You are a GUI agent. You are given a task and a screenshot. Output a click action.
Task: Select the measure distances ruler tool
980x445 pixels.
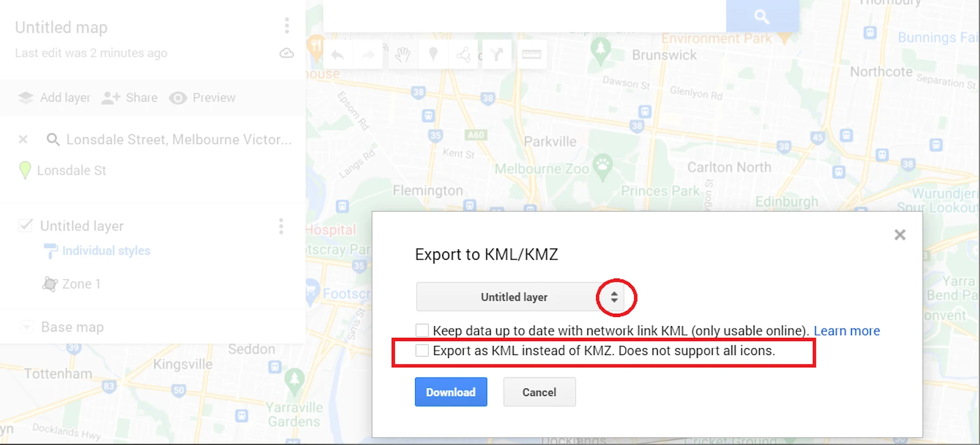tap(532, 55)
